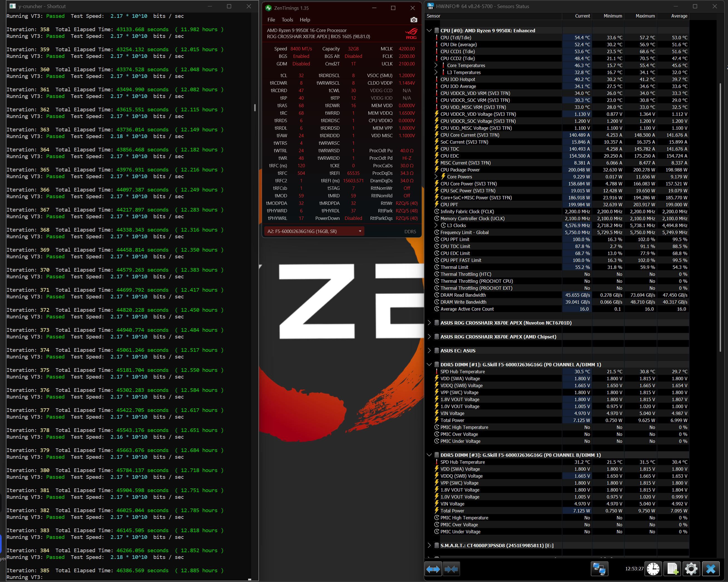
Task: Click the time readout 12:53:27 in HWiNFO
Action: [634, 569]
